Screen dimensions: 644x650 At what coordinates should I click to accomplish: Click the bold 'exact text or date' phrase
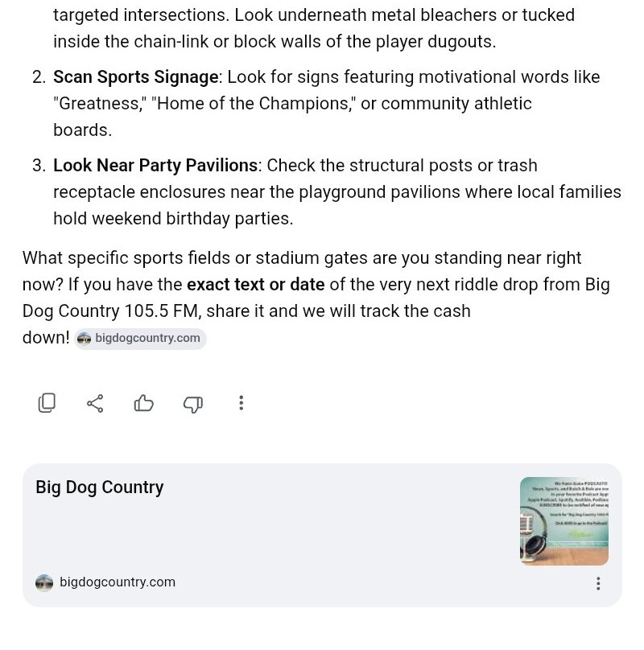pos(256,285)
